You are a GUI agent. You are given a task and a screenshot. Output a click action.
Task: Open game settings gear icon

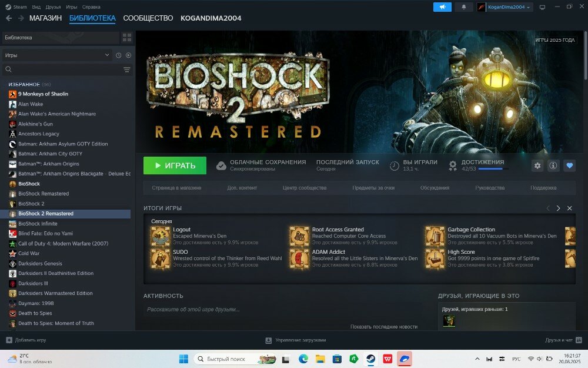coord(537,165)
